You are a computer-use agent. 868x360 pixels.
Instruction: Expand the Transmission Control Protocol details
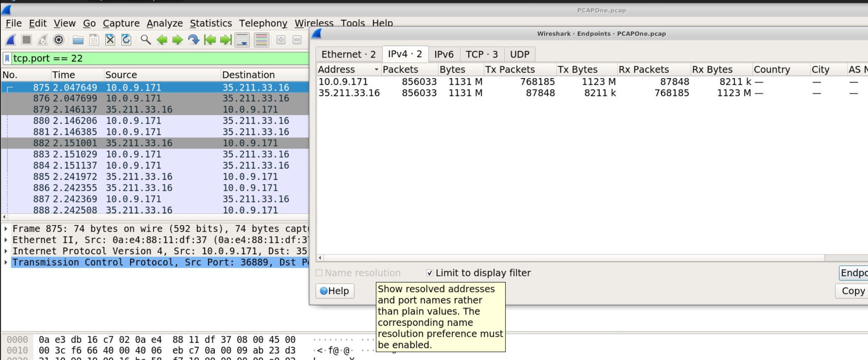[x=6, y=262]
